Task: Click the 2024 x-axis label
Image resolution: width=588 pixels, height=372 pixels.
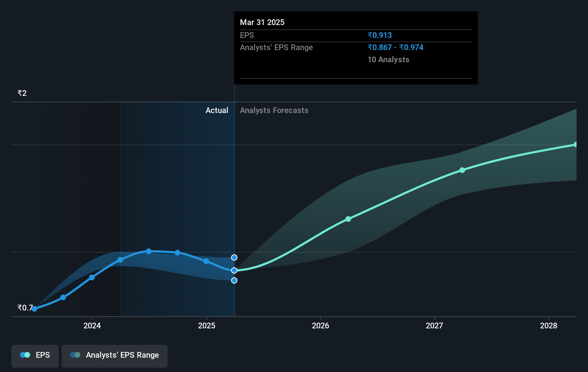Action: click(x=92, y=325)
